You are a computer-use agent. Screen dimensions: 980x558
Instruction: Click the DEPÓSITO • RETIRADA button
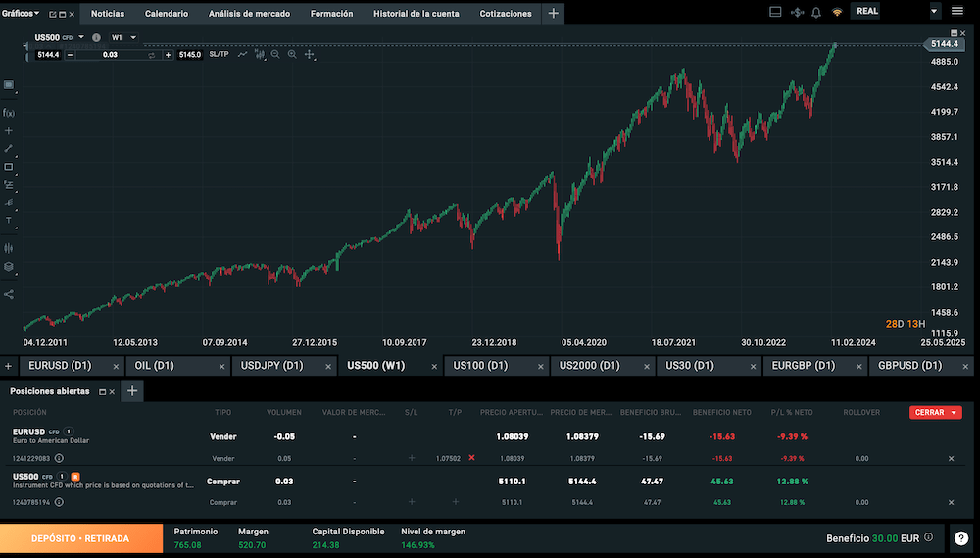tap(80, 538)
